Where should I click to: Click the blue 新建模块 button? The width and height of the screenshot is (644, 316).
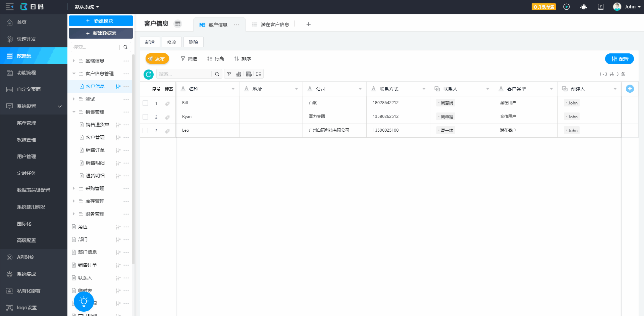tap(101, 21)
